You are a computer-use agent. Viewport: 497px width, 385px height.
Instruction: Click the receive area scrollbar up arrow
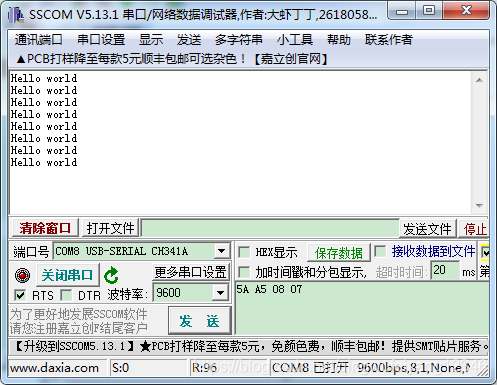click(x=480, y=80)
